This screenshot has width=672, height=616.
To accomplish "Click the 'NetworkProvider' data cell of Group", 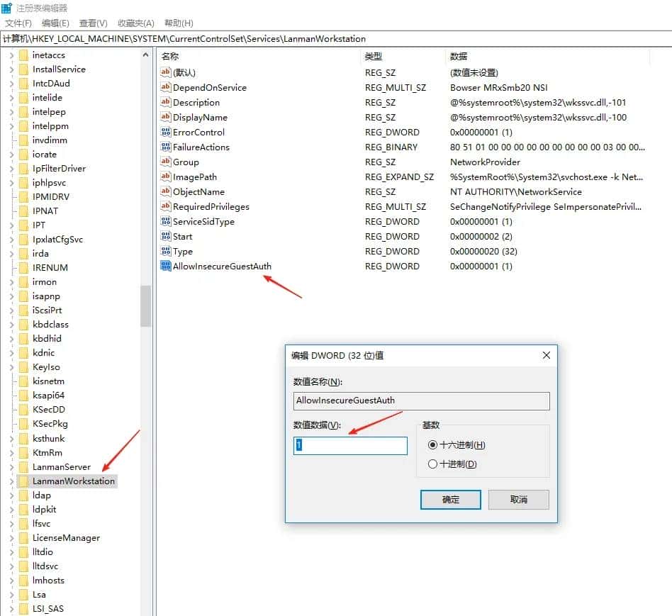I will [x=485, y=162].
